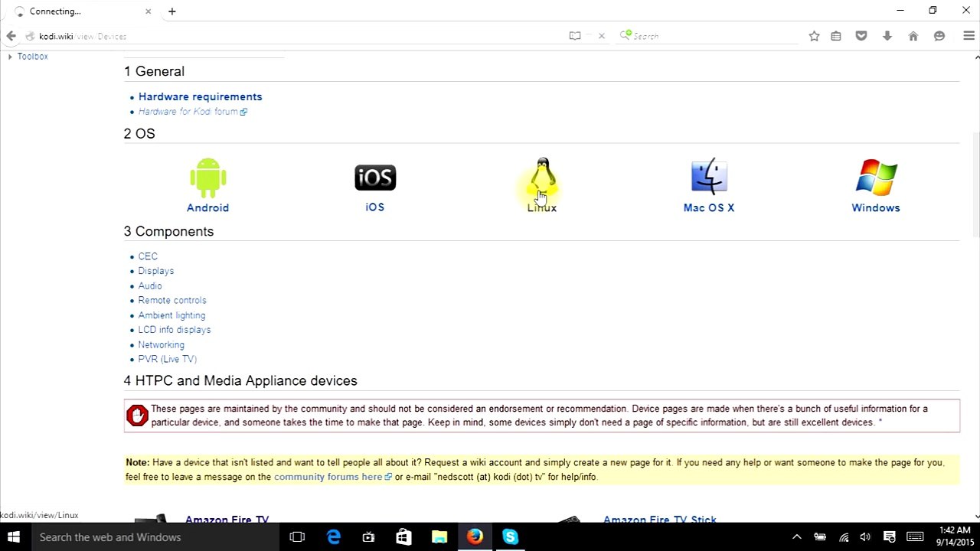Image resolution: width=980 pixels, height=551 pixels.
Task: Toggle Reader View in address bar
Action: pos(575,36)
